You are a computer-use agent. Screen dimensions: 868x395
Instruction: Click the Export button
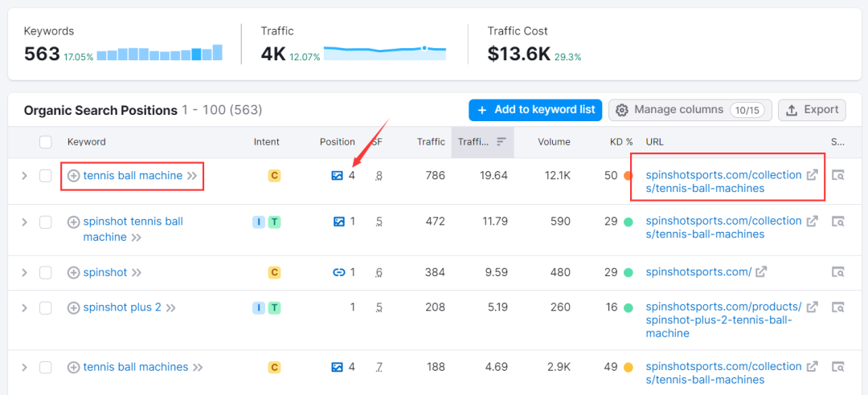click(x=812, y=110)
